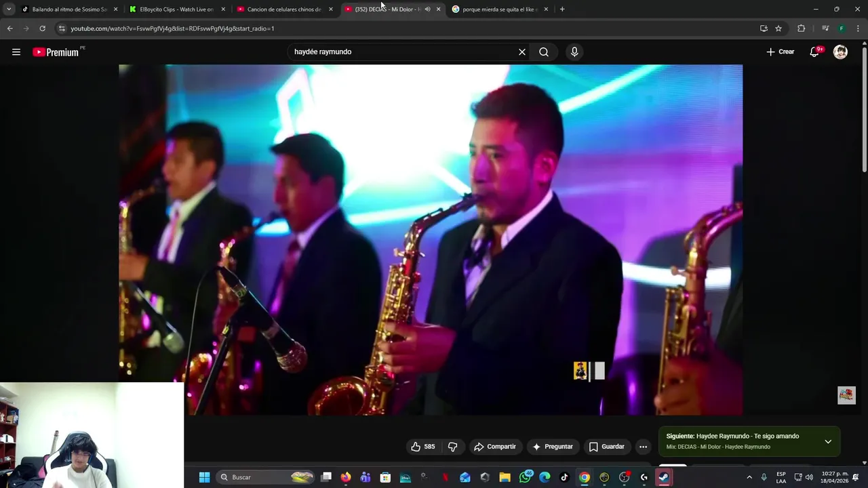Click Siguiente: Haydee Raymundo - Te sigo amando
The width and height of the screenshot is (868, 488).
pyautogui.click(x=732, y=436)
